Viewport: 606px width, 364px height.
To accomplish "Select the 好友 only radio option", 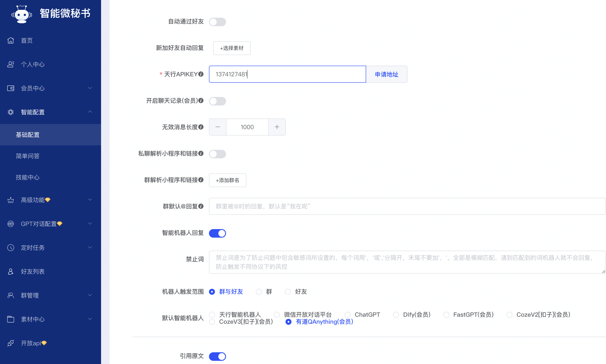I will coord(288,292).
